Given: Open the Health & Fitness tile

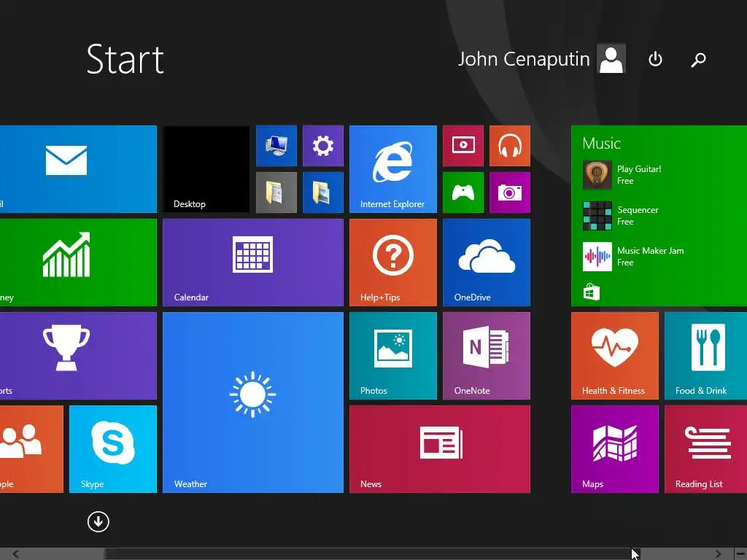Looking at the screenshot, I should 615,356.
